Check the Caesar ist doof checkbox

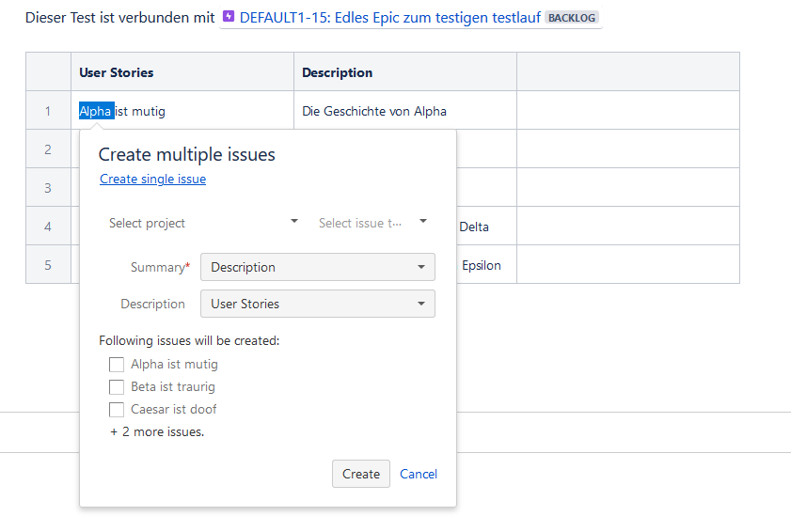(117, 410)
